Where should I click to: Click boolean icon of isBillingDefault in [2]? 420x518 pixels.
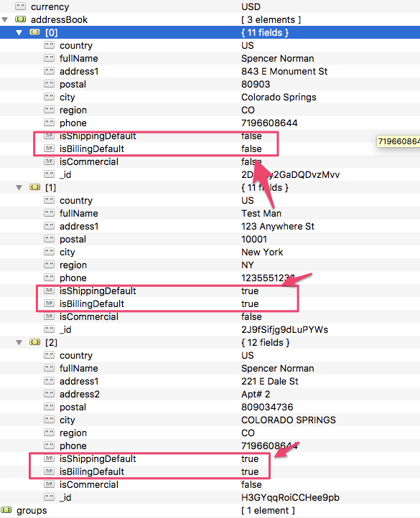(x=50, y=471)
